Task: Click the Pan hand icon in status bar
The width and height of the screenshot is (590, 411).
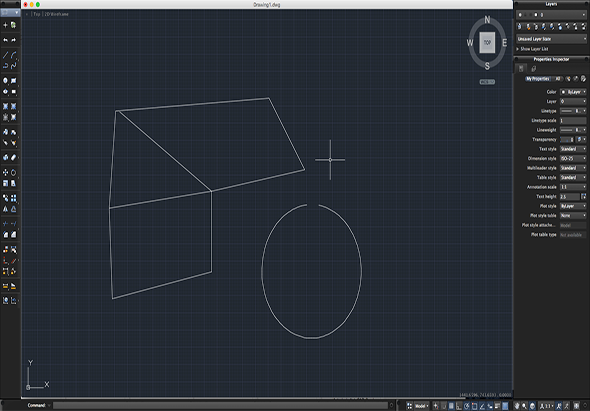Action: (517, 406)
